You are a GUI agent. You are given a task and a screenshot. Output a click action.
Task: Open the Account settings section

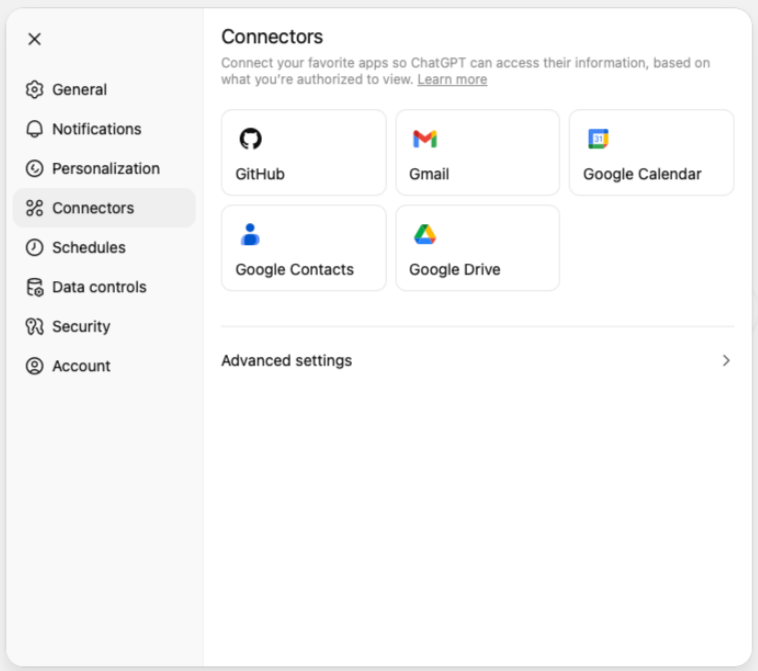point(81,366)
